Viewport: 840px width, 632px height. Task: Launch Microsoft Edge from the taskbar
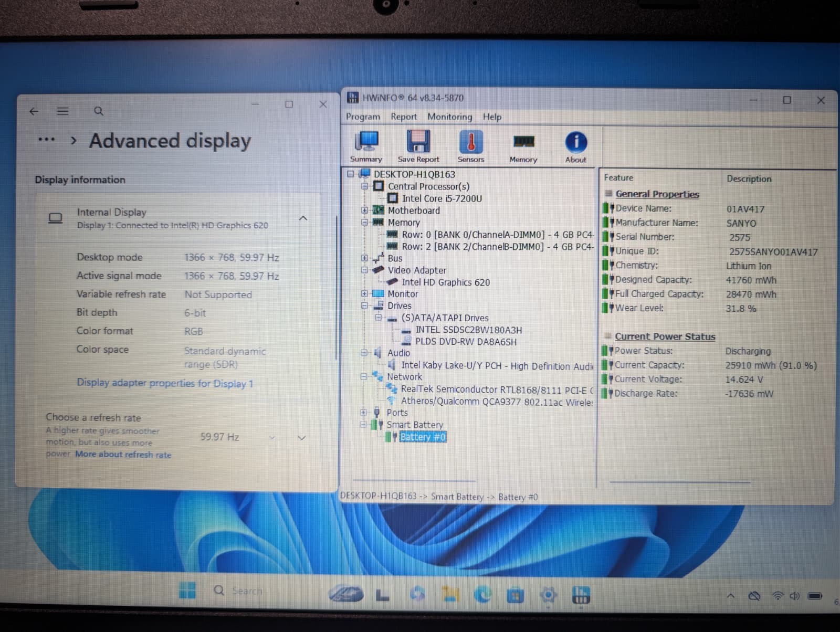pos(483,595)
